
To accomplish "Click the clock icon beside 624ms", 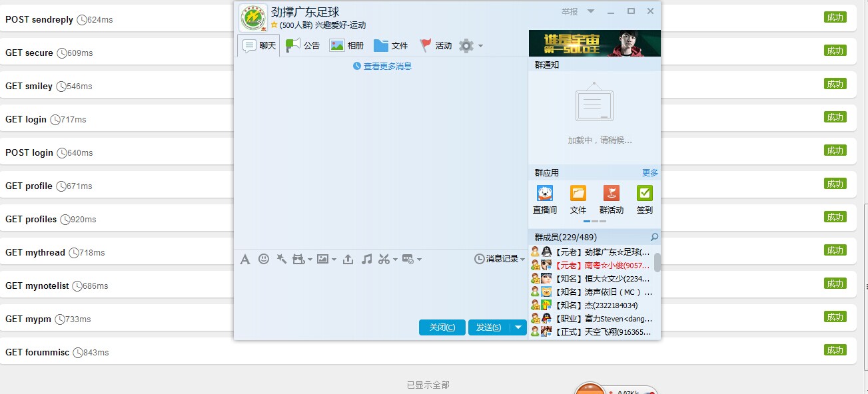I will coord(82,20).
